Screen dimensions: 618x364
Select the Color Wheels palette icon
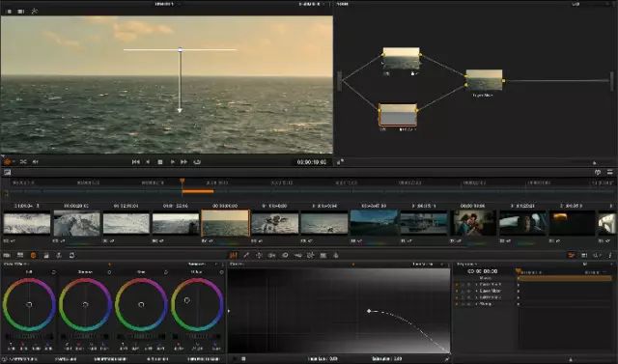(33, 255)
